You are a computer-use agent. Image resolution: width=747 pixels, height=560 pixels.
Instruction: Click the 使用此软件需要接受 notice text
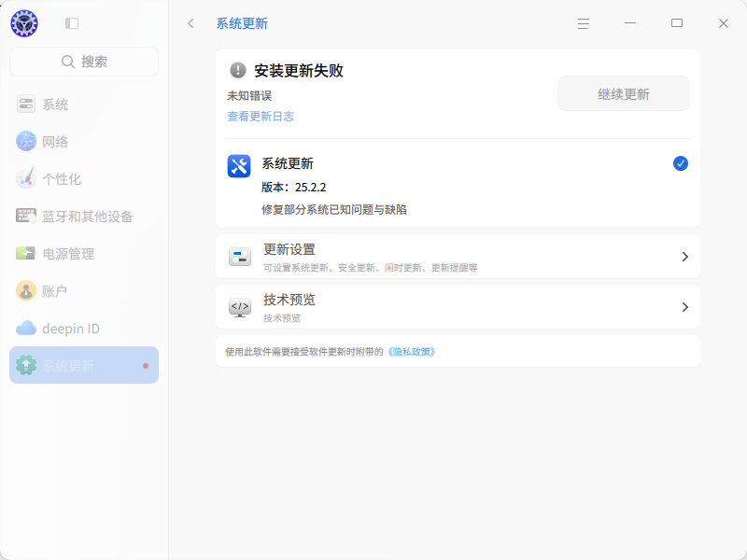[x=304, y=352]
